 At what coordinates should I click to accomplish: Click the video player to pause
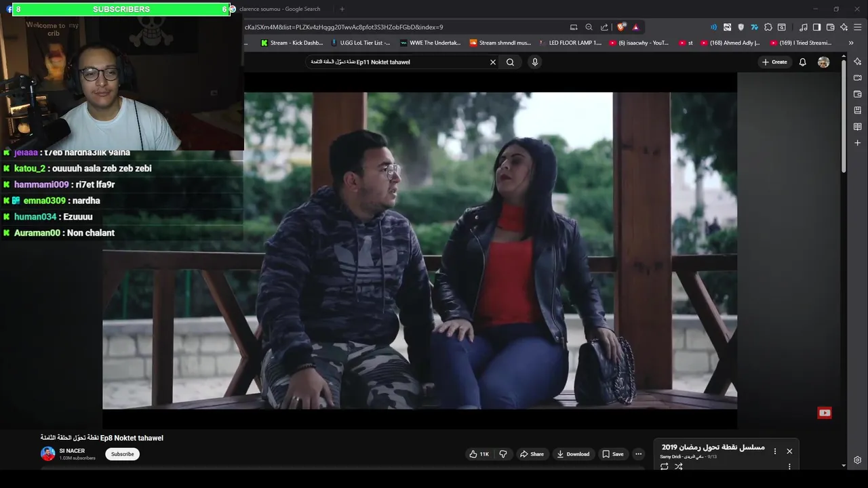point(420,251)
